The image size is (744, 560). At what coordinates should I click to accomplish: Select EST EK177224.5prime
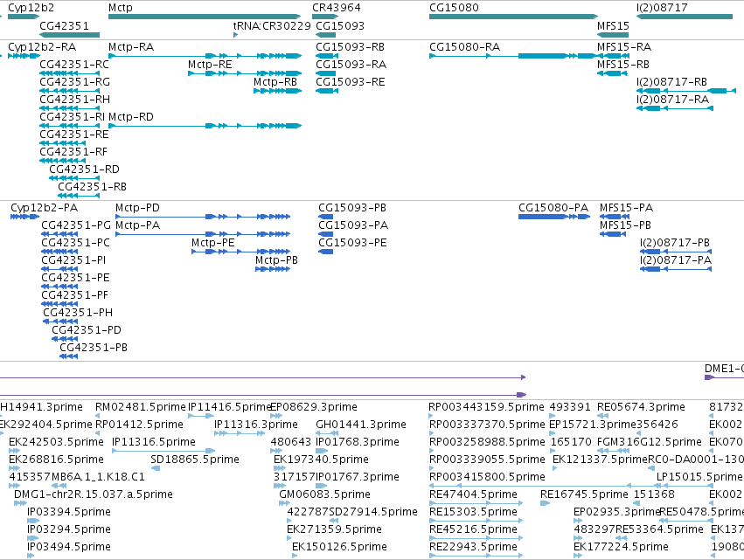621,547
